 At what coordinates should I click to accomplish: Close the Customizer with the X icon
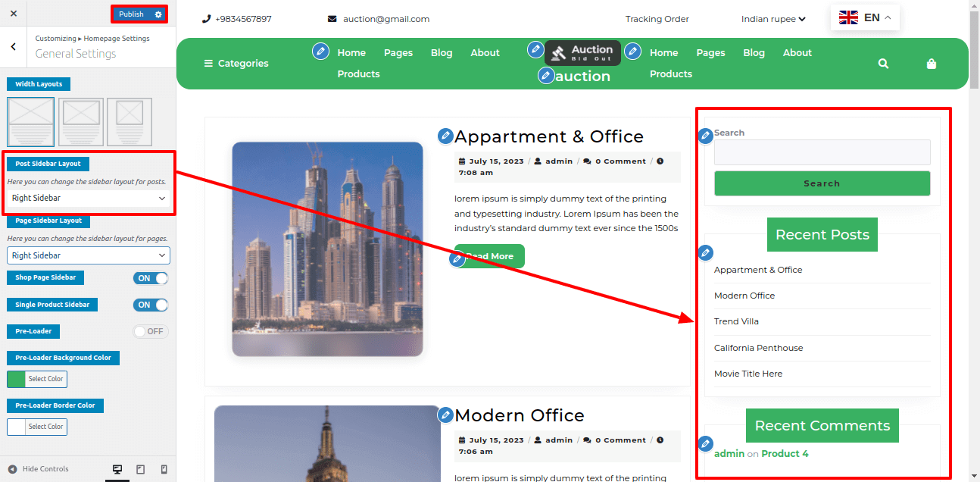[14, 14]
